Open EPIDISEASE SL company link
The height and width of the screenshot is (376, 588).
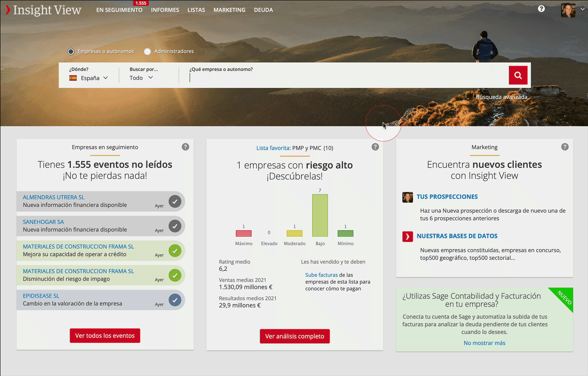coord(41,296)
